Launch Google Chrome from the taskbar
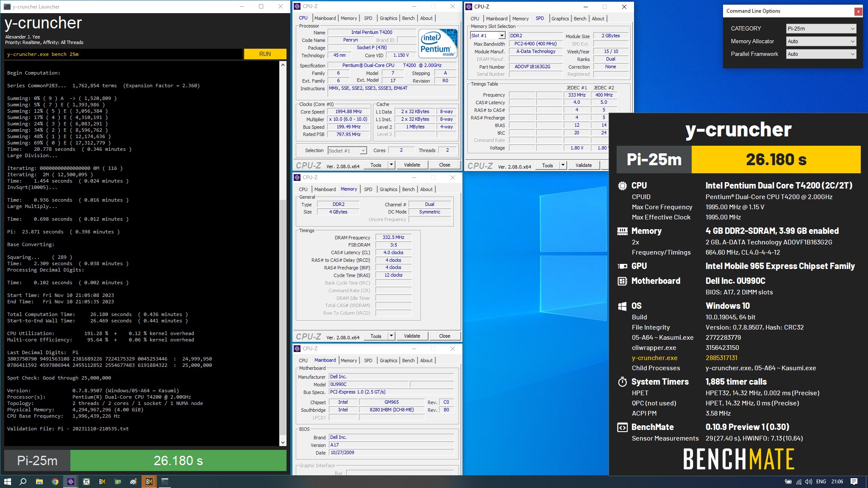 pos(55,482)
